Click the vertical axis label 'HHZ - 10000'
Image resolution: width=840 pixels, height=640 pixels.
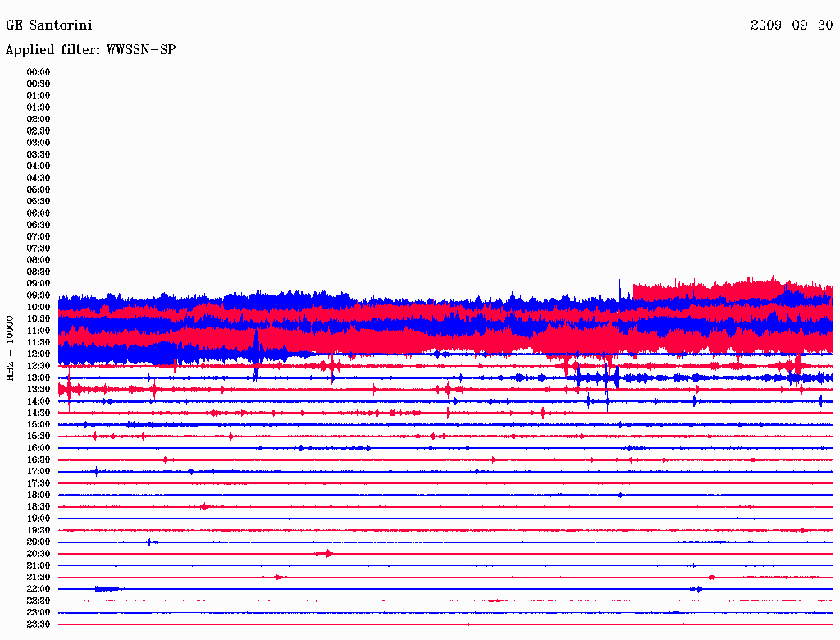coord(10,349)
